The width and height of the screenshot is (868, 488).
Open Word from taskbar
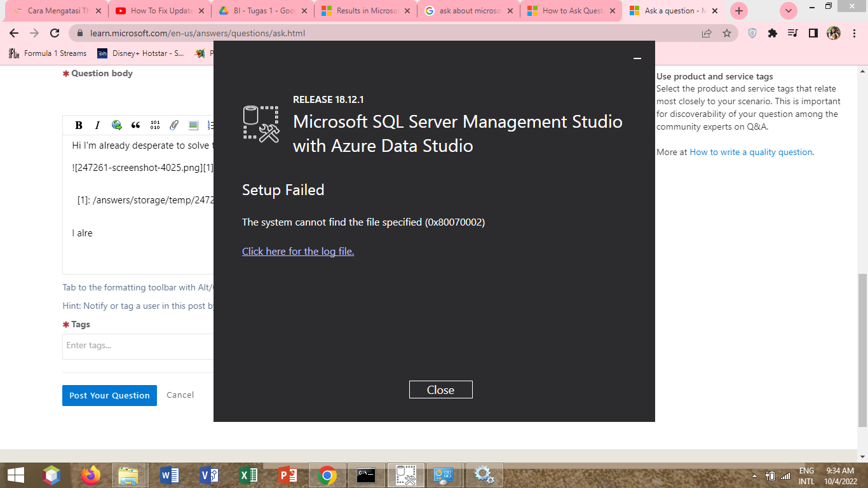coord(169,475)
